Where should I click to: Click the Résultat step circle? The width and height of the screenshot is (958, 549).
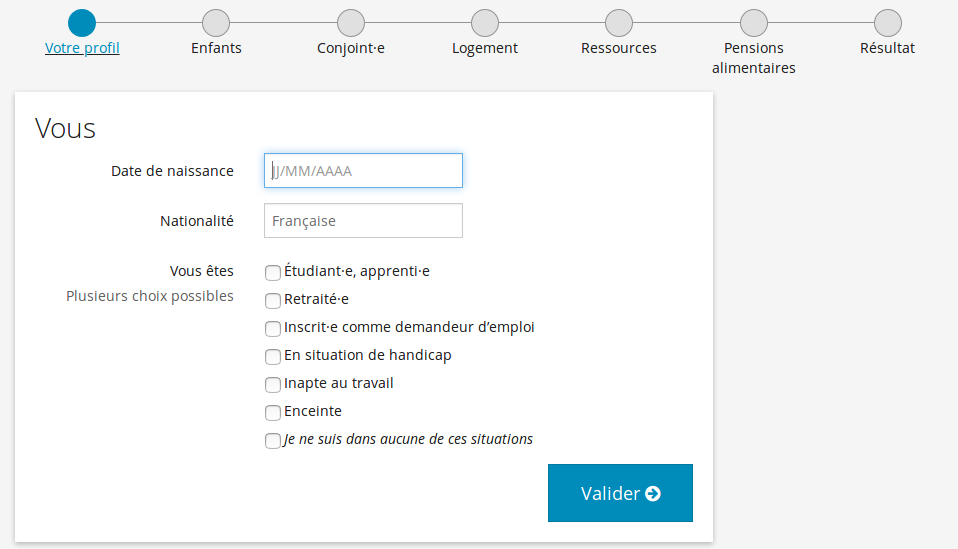coord(888,23)
